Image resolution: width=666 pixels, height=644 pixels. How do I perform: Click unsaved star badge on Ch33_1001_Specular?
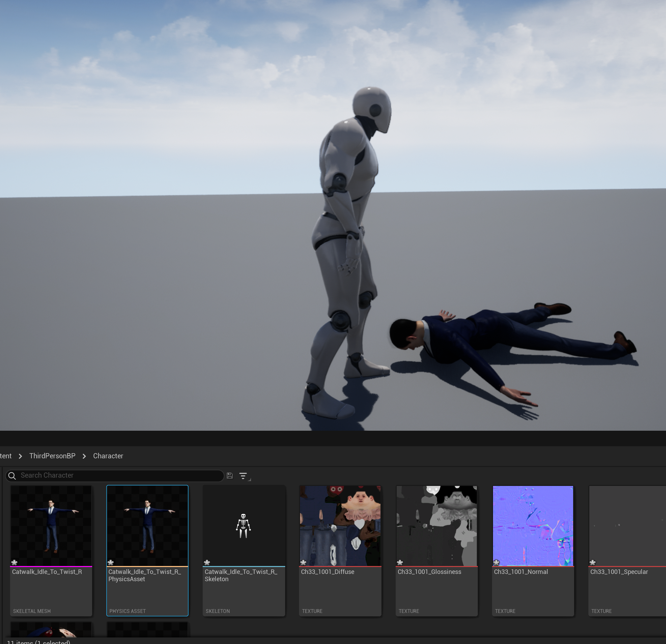(593, 563)
